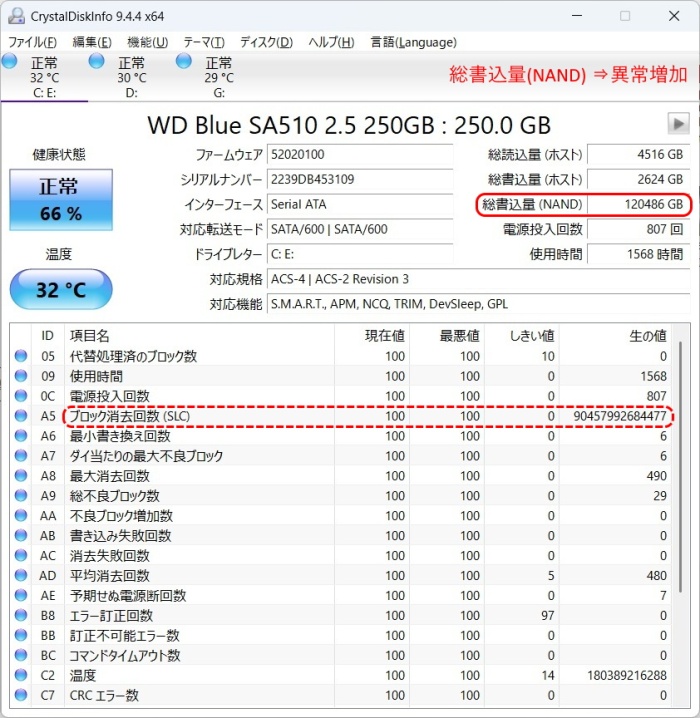Open the ファイル(F) menu
Screen dimensions: 700x718
tap(33, 42)
